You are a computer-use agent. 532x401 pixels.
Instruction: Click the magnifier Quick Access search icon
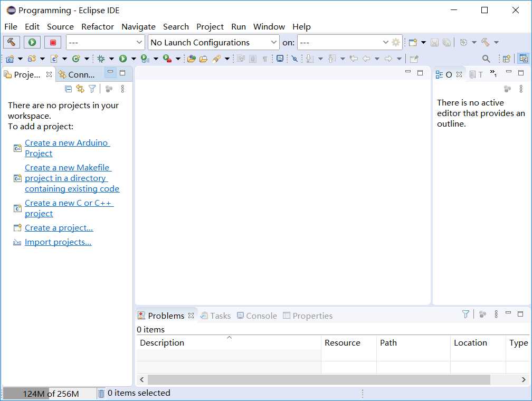(486, 59)
